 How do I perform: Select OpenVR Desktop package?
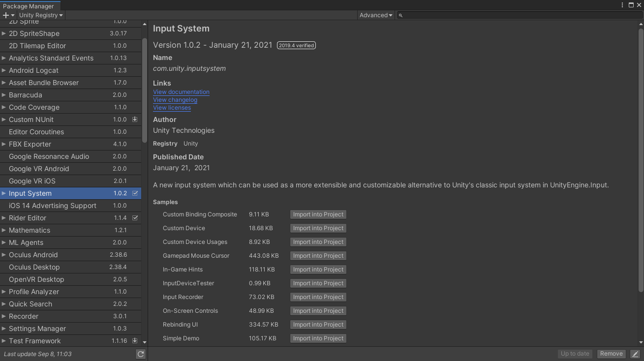pyautogui.click(x=70, y=279)
